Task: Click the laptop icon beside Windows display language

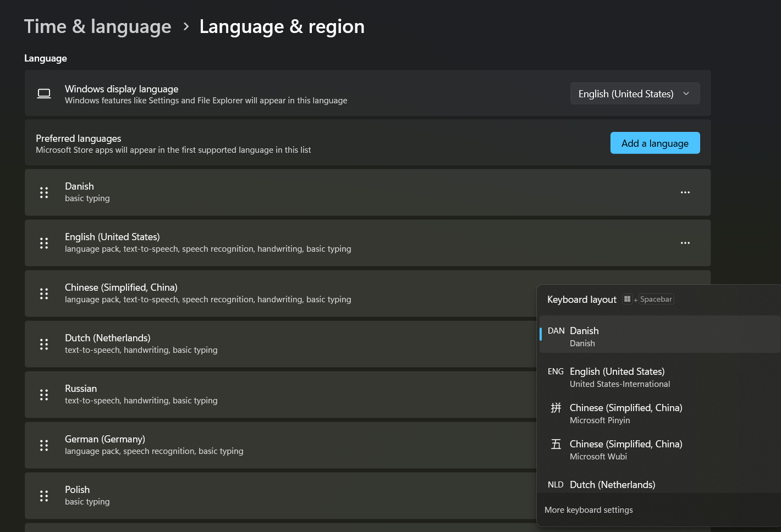Action: 43,93
